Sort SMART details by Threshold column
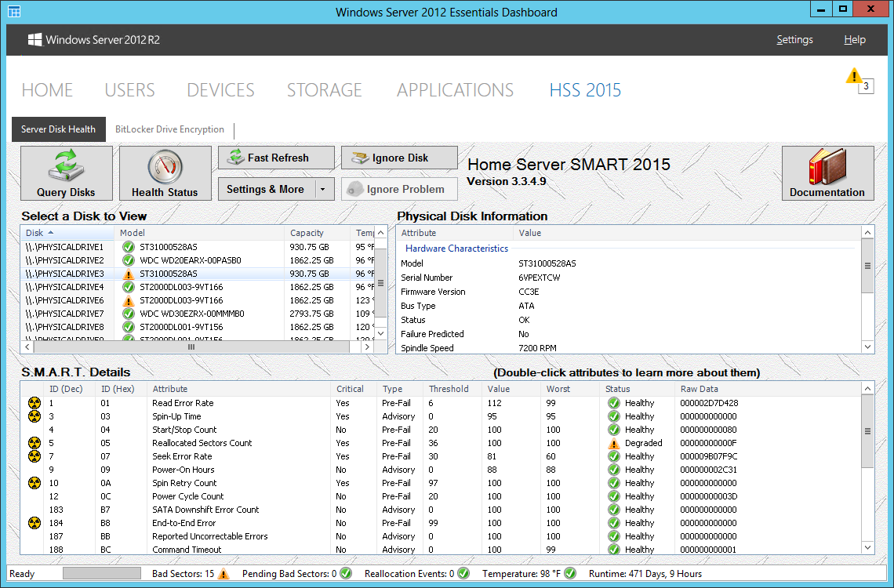 click(x=452, y=389)
